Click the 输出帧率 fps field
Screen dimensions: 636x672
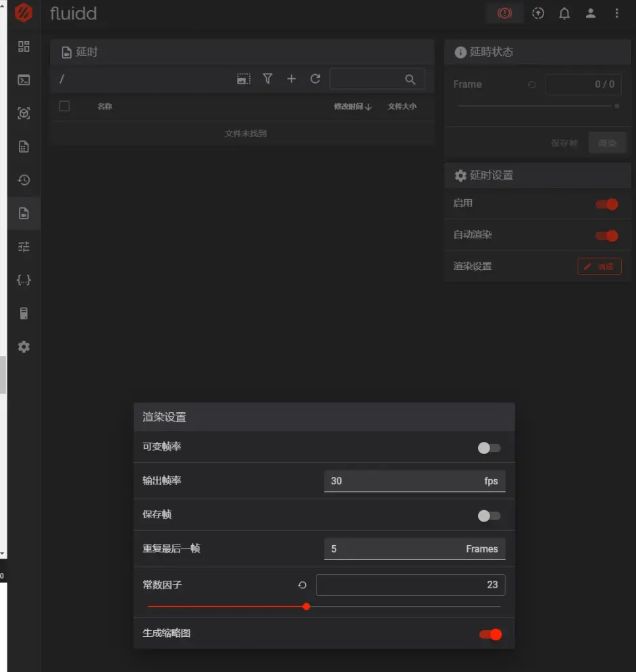(415, 481)
